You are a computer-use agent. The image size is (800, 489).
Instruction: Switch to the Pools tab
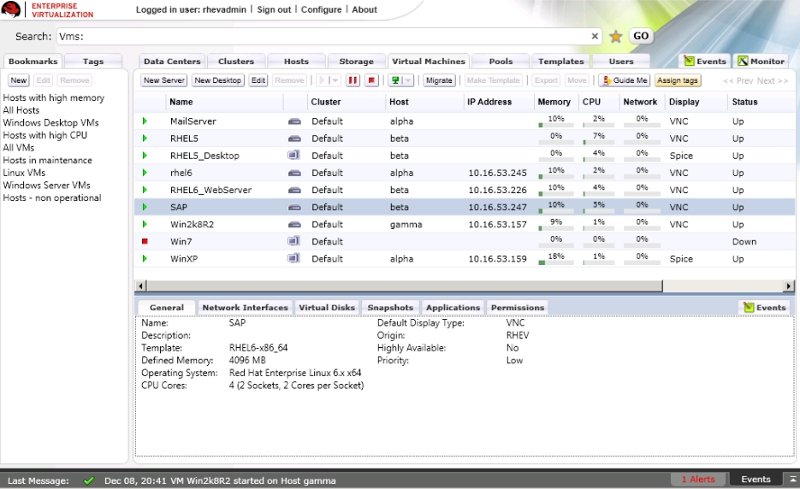coord(501,61)
